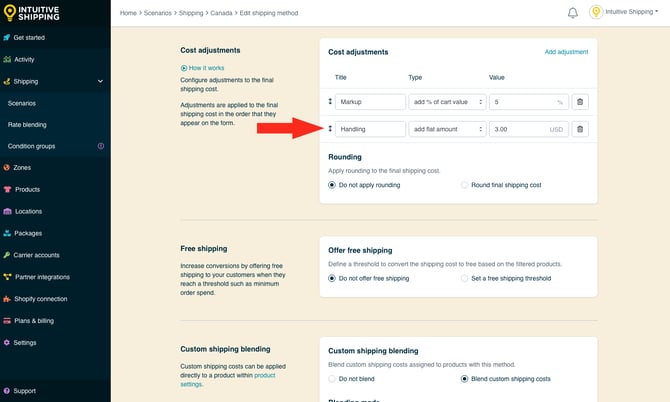The height and width of the screenshot is (402, 670).
Task: Open Support page
Action: coord(25,391)
